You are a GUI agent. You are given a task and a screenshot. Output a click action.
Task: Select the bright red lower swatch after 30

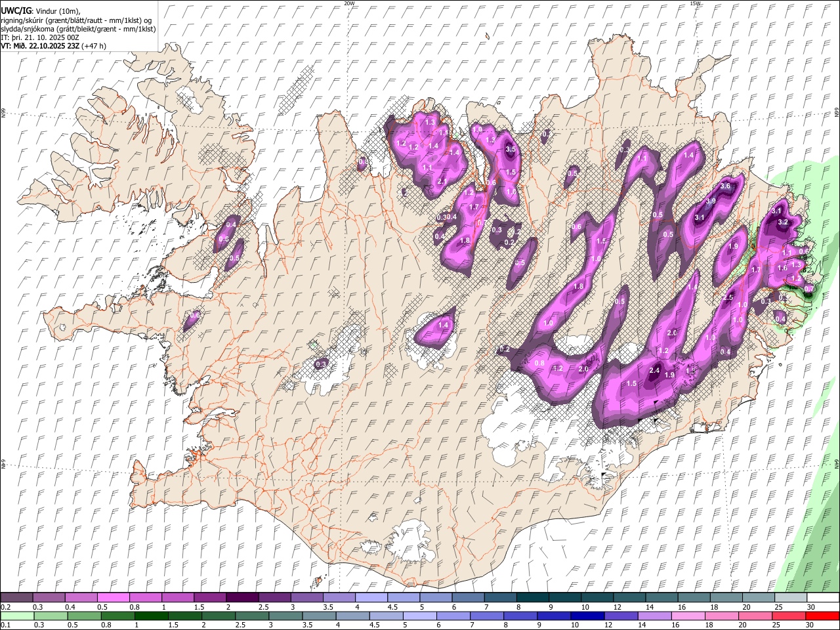pos(822,616)
